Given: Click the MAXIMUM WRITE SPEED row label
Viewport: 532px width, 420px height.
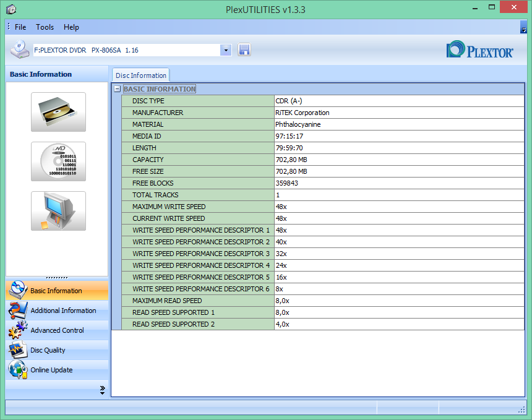Looking at the screenshot, I should tap(169, 207).
